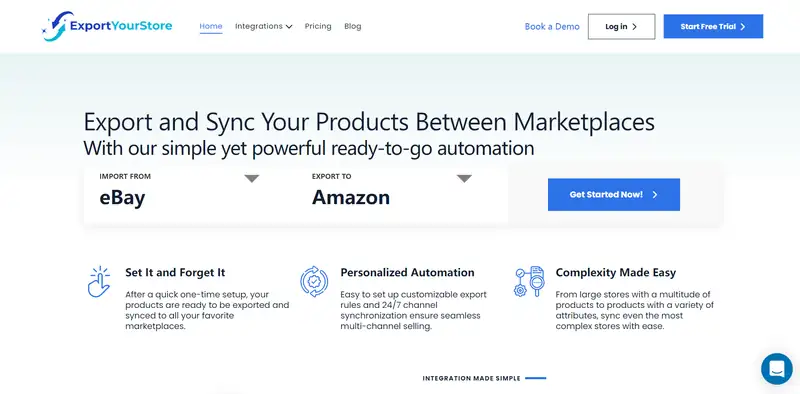Screen dimensions: 800x394
Task: Go to the Home menu item
Action: tap(211, 26)
